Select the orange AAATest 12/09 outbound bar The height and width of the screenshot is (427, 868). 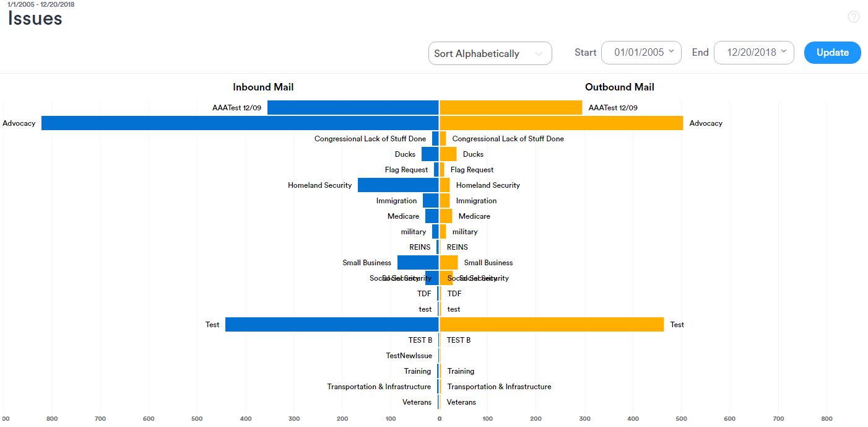pyautogui.click(x=511, y=108)
